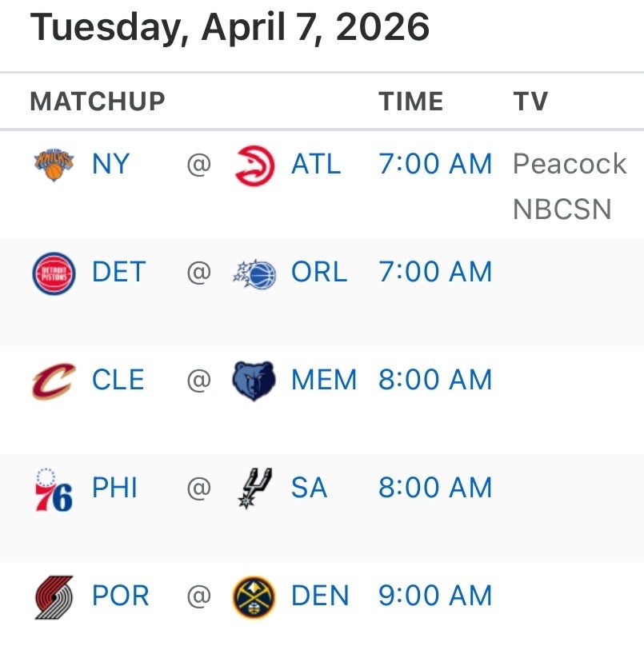Open the DEN team page link

coord(320,596)
